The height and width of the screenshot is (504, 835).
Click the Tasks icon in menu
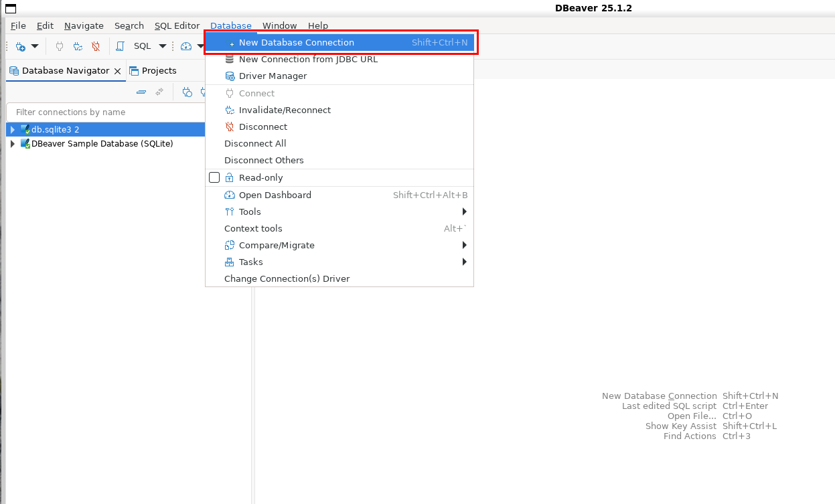point(230,262)
